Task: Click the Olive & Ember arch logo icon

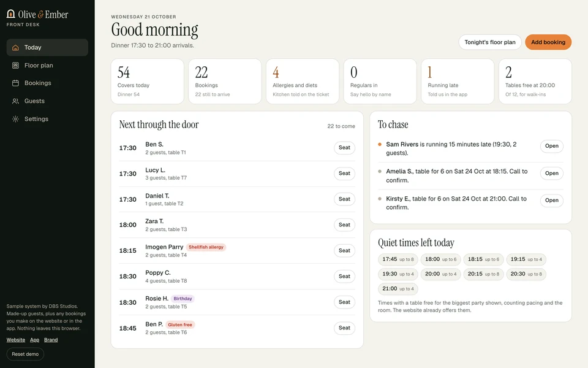Action: coord(11,14)
